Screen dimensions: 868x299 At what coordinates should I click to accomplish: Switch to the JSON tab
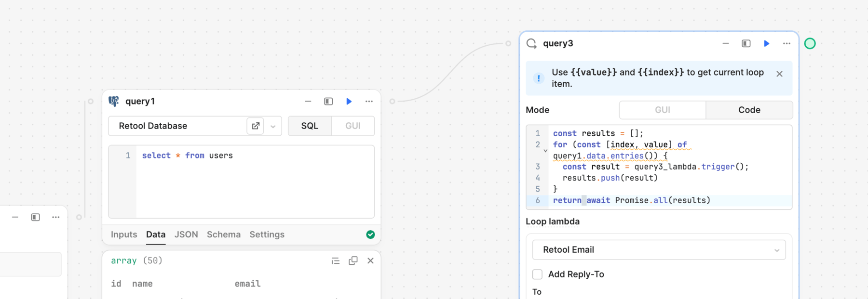pos(186,234)
